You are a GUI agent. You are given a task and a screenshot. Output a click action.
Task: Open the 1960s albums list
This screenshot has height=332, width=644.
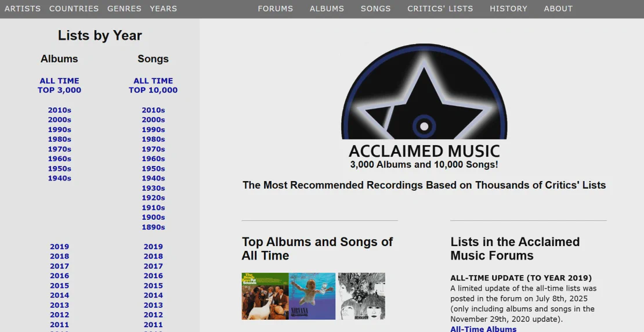(60, 158)
